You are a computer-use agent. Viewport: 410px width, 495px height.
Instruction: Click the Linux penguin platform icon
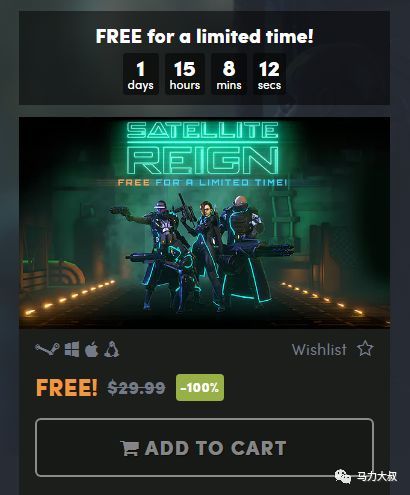tap(111, 349)
